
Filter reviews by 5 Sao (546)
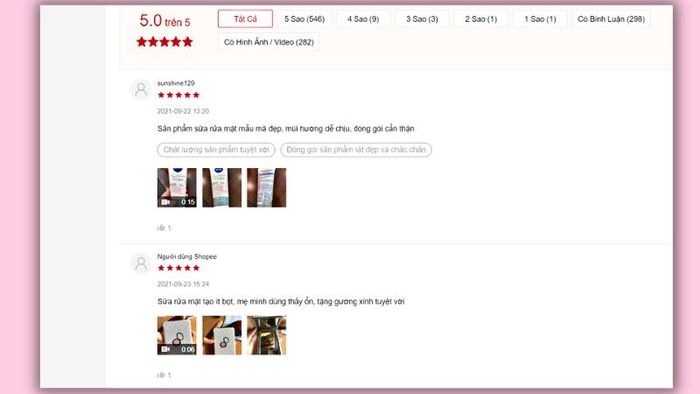click(x=304, y=19)
